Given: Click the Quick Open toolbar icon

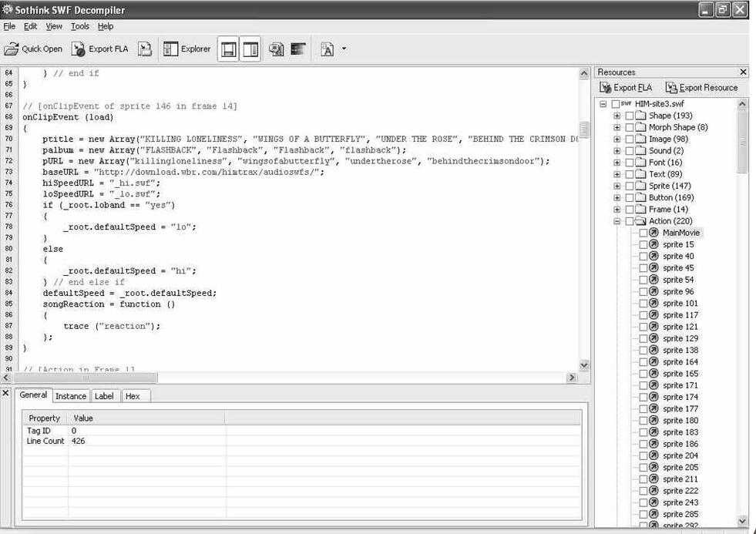Looking at the screenshot, I should [12, 49].
